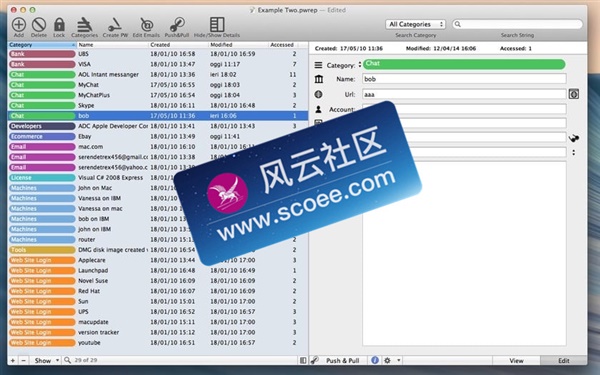The image size is (600, 375).
Task: Click the Ecommerce category badge
Action: coord(42,137)
